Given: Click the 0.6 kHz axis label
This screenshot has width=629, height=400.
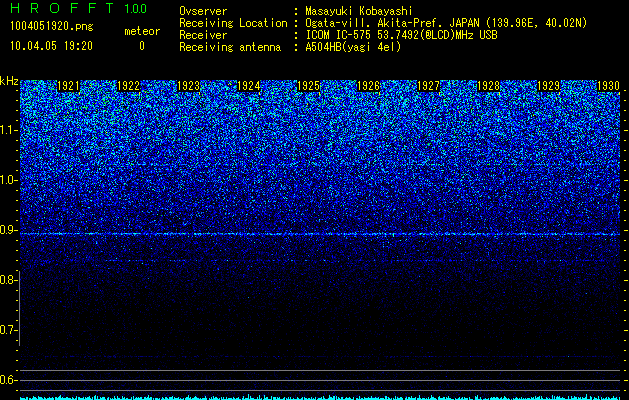Looking at the screenshot, I should click(x=8, y=380).
